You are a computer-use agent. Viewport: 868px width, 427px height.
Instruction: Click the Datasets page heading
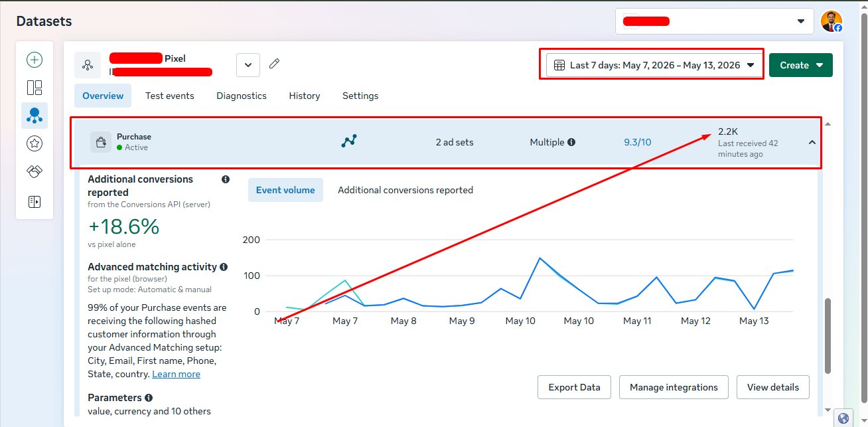(44, 21)
